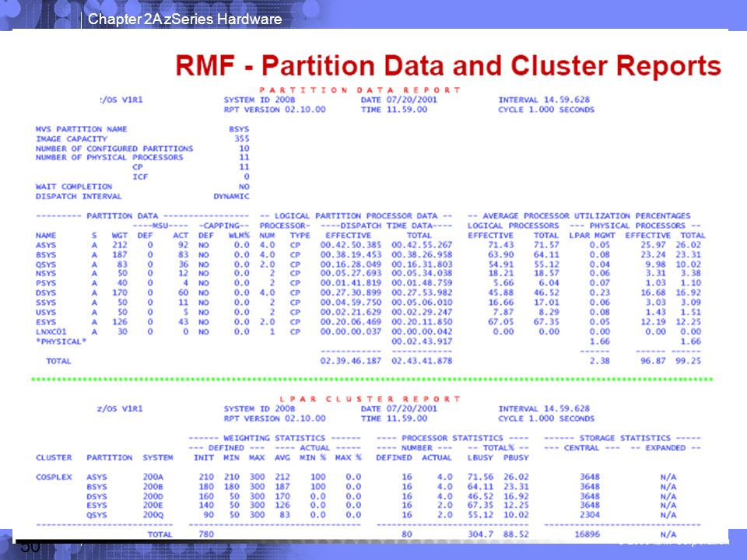Click the "PARTITION DATA REPORT" heading

[x=359, y=90]
